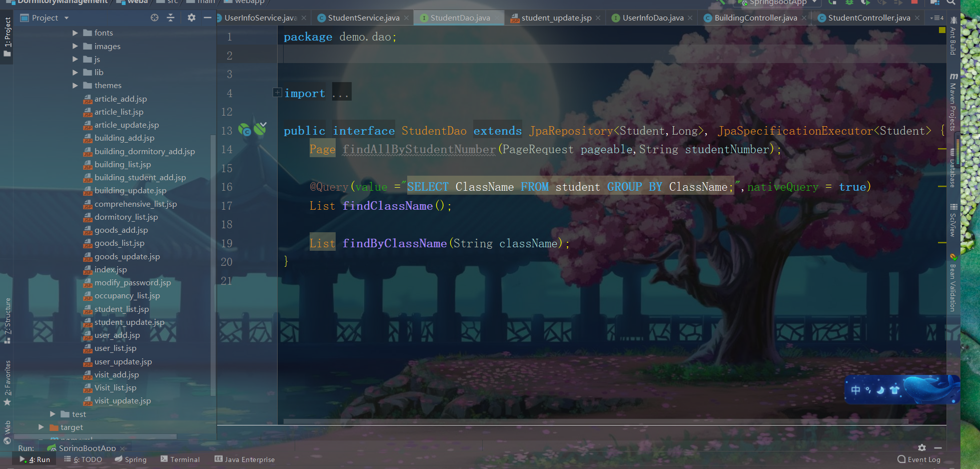Click the Project panel horizontal scrollbar
Image resolution: width=980 pixels, height=469 pixels.
click(x=95, y=436)
